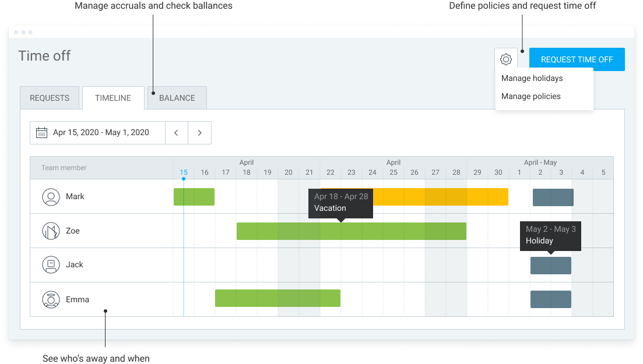The height and width of the screenshot is (364, 643).
Task: Click the Request Time Off button
Action: [577, 59]
